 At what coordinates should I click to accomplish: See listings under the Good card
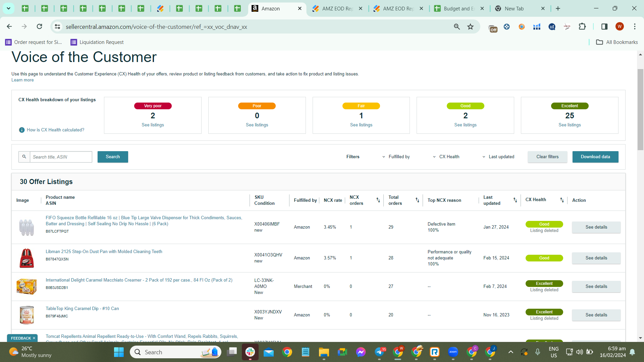466,125
